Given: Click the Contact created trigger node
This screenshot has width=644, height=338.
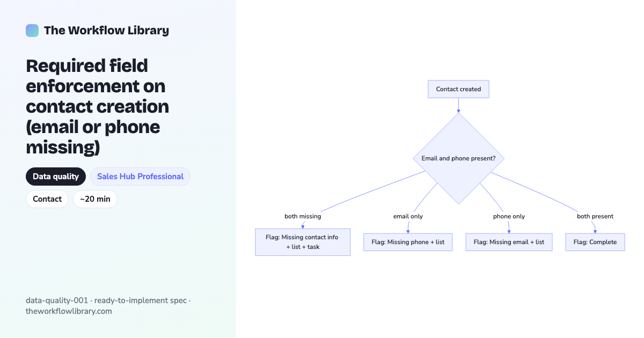Looking at the screenshot, I should (x=458, y=89).
